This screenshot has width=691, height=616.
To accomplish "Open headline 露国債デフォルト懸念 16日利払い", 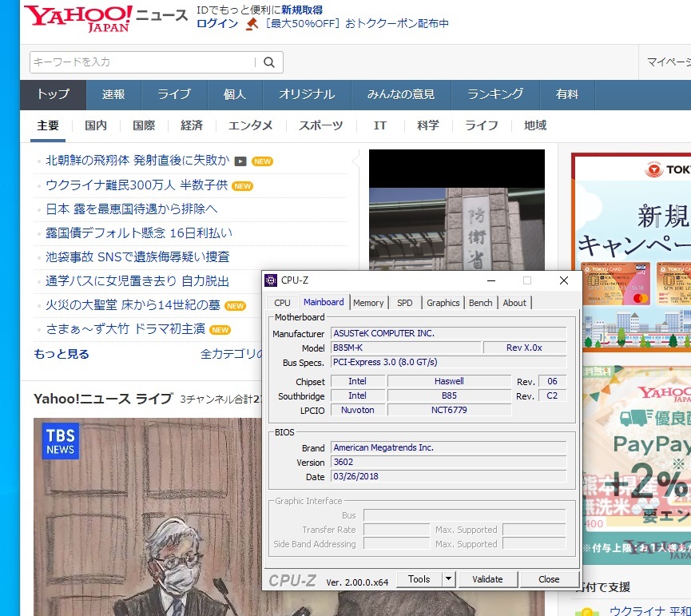I will (x=139, y=233).
